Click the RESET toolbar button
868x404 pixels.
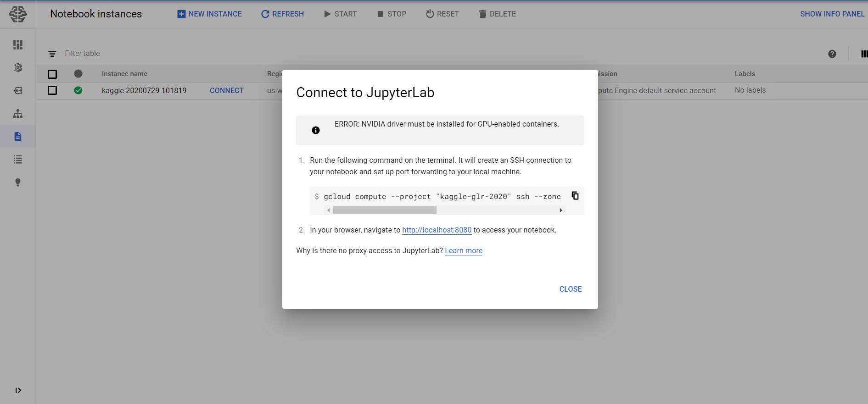tap(442, 14)
